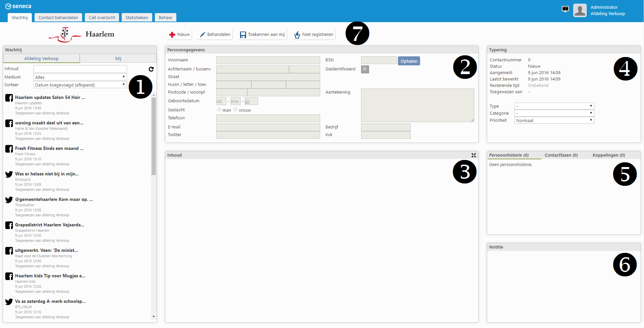Click the refresh queue icon
The width and height of the screenshot is (644, 328).
151,69
